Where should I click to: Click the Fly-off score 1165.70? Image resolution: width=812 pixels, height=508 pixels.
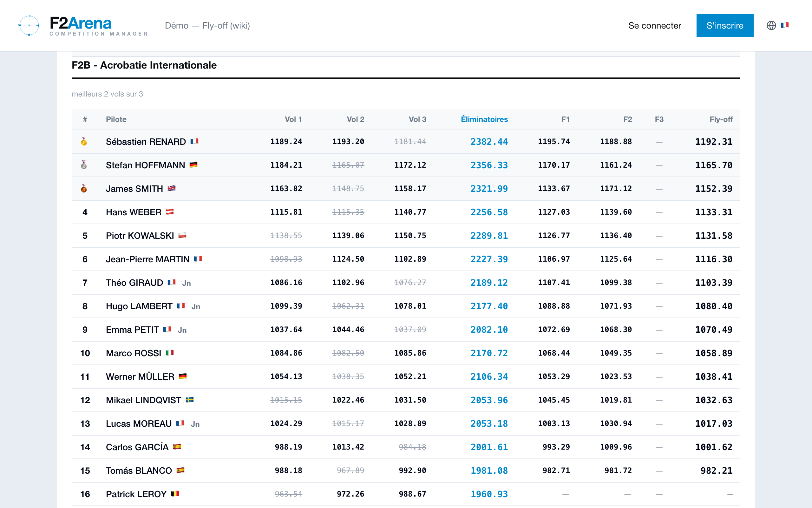714,165
